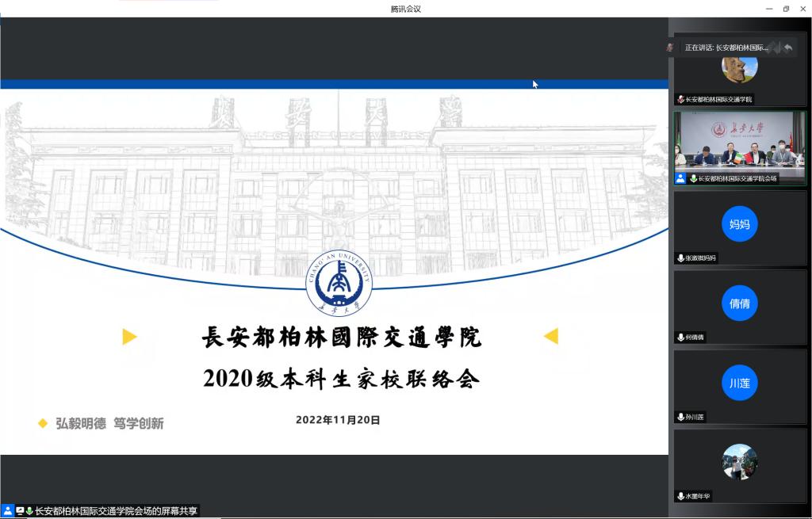812x519 pixels.
Task: Click the muted mic icon for 长安都柏林国际交通学院
Action: point(680,100)
